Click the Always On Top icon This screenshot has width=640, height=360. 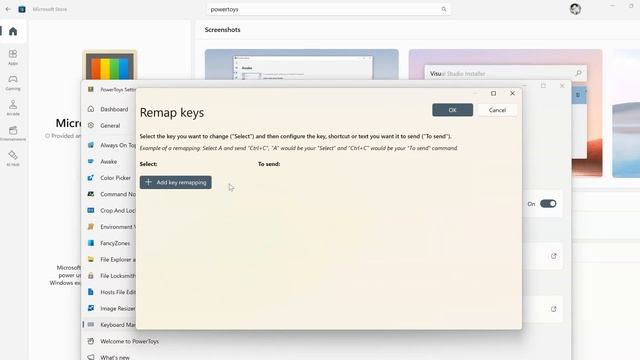(x=91, y=145)
